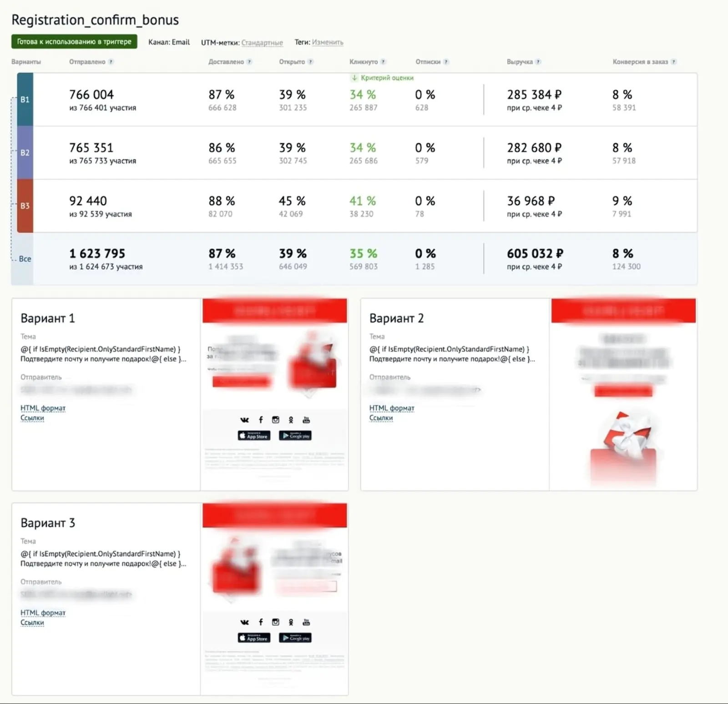Click the Вариант 3 heading
This screenshot has width=728, height=704.
48,523
